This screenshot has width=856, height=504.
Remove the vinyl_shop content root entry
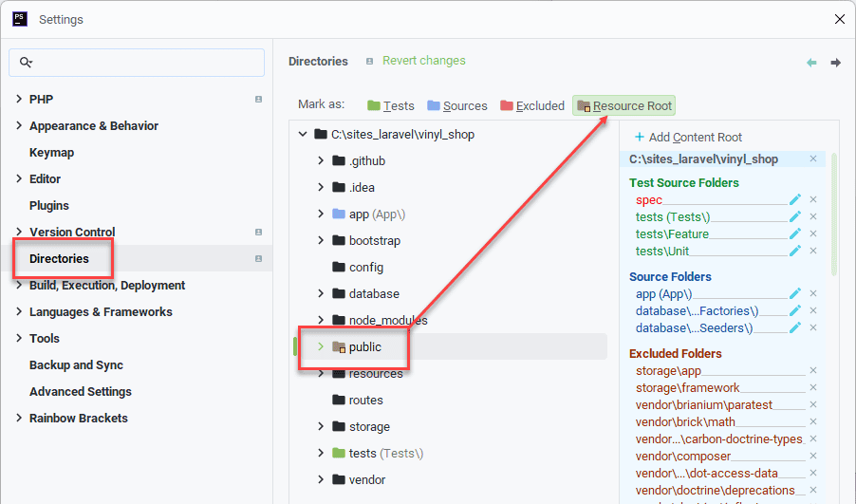[813, 159]
